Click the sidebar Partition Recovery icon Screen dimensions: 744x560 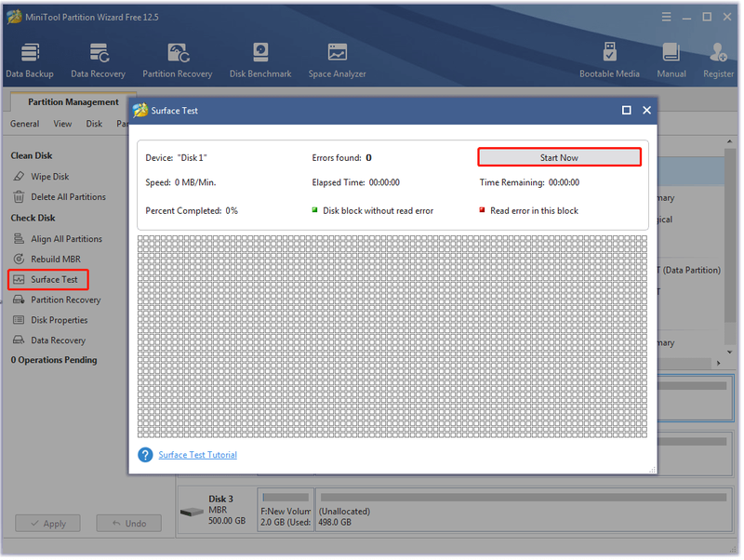click(19, 300)
